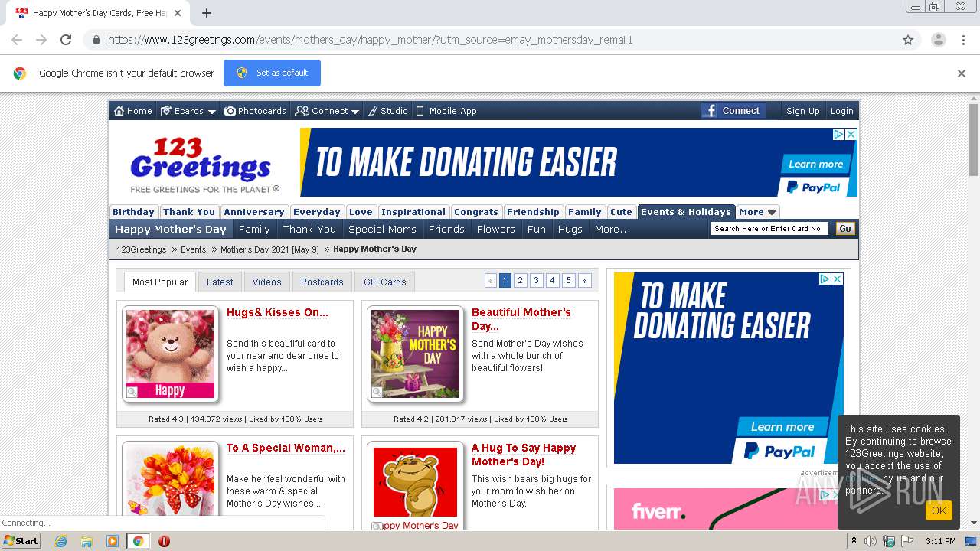Open AdChoices info on top banner
Image resolution: width=980 pixels, height=551 pixels.
pos(839,134)
